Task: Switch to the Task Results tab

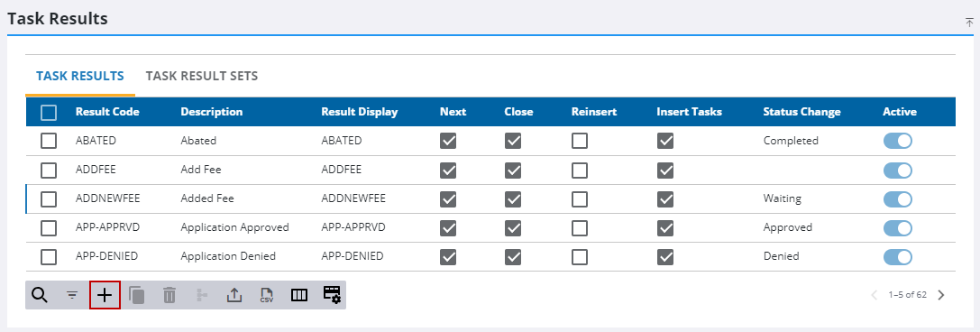Action: click(x=80, y=77)
